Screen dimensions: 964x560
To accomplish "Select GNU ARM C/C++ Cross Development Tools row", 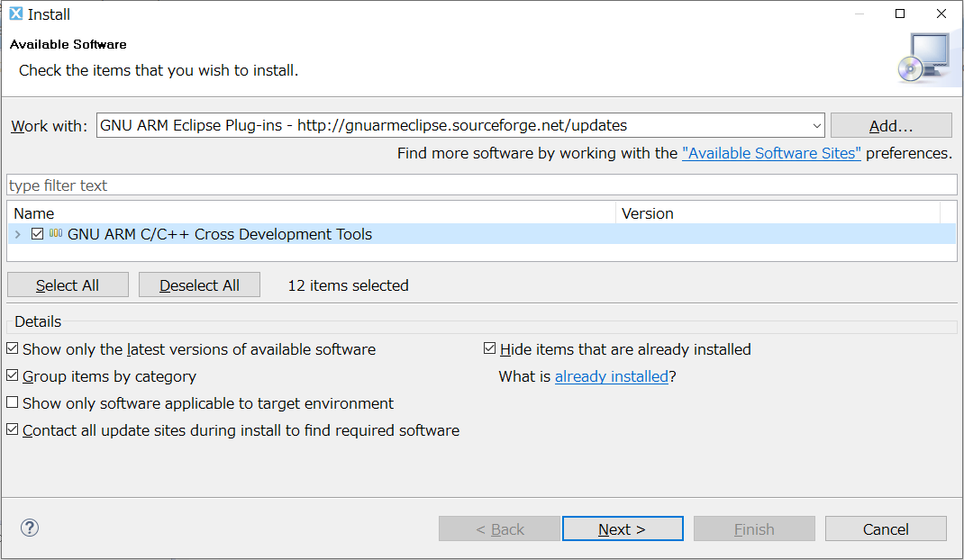I will click(481, 234).
